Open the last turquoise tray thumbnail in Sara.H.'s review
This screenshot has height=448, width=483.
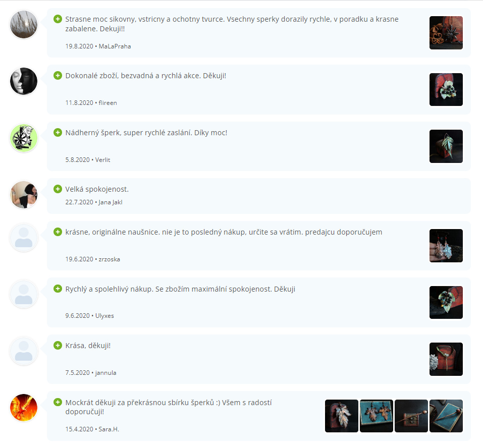click(446, 416)
